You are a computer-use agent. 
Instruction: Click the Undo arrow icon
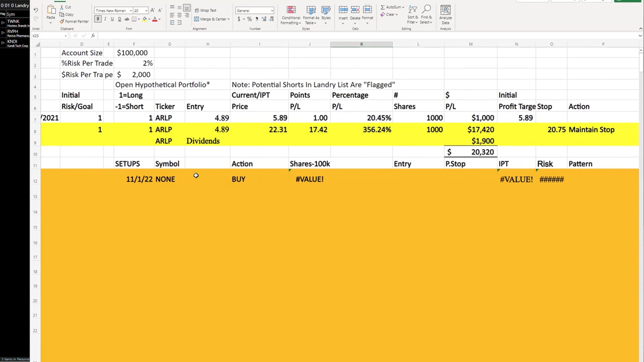(36, 10)
